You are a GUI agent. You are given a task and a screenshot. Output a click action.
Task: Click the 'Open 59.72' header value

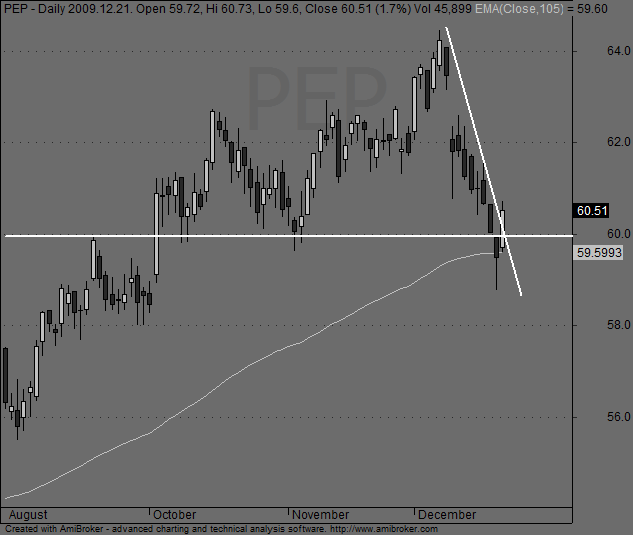point(170,8)
